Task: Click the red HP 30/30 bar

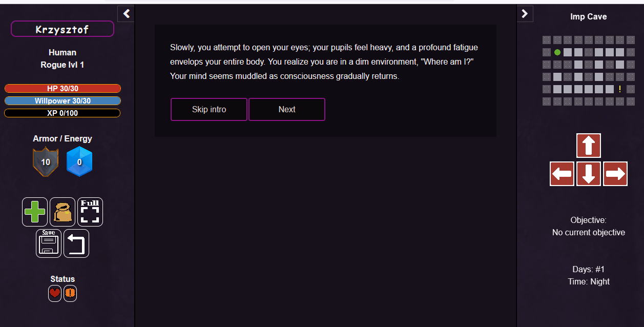Action: pos(63,89)
